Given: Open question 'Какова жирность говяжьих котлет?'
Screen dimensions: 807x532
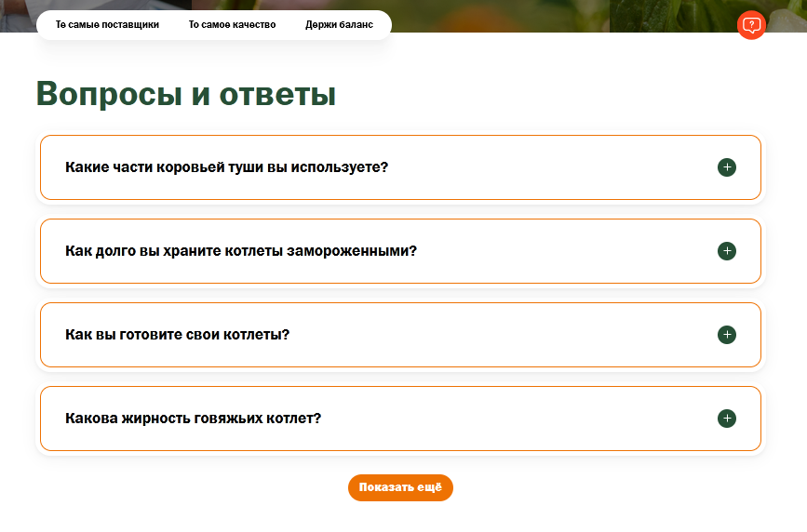Looking at the screenshot, I should (x=400, y=419).
